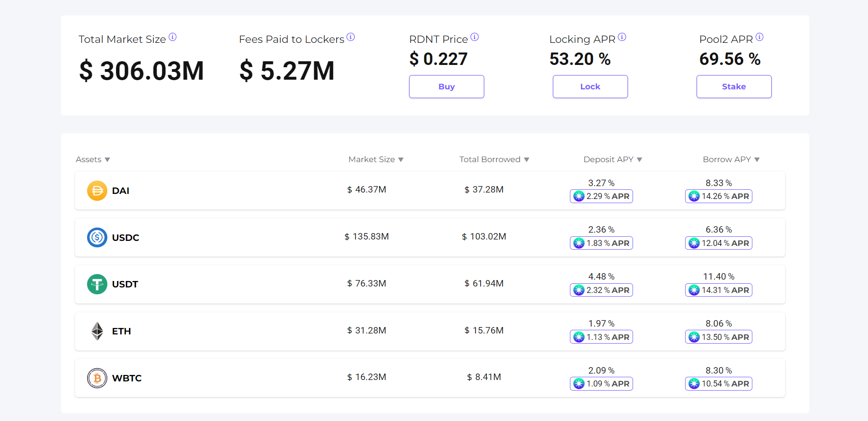Click USDT borrow APY 11.40 %
Screen dimensions: 868x421
point(719,277)
